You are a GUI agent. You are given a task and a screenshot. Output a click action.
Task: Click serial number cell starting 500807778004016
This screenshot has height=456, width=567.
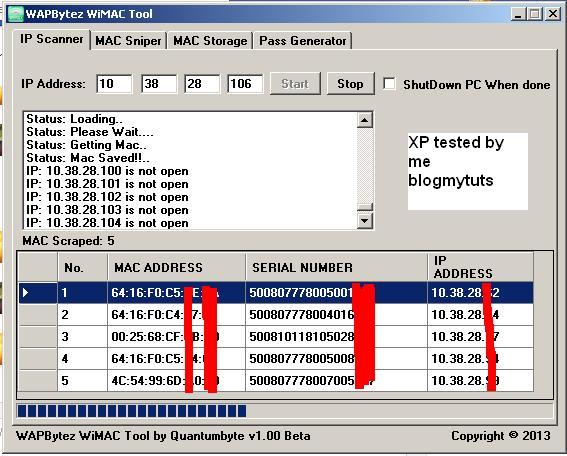[336, 315]
